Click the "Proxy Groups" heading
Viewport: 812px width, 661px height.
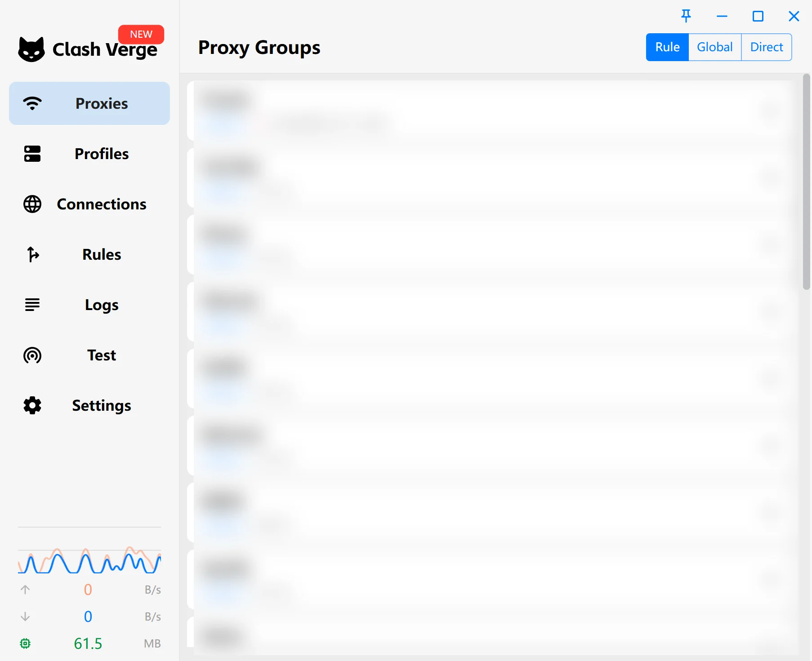click(259, 48)
